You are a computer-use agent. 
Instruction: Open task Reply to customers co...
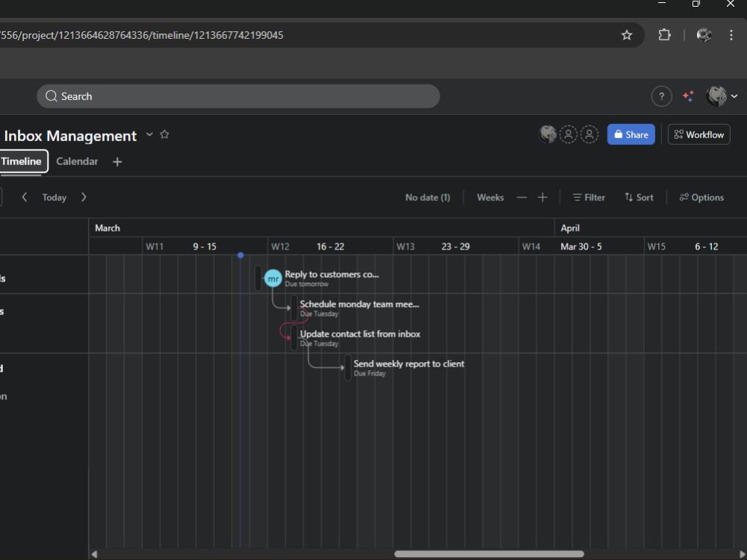pos(332,274)
